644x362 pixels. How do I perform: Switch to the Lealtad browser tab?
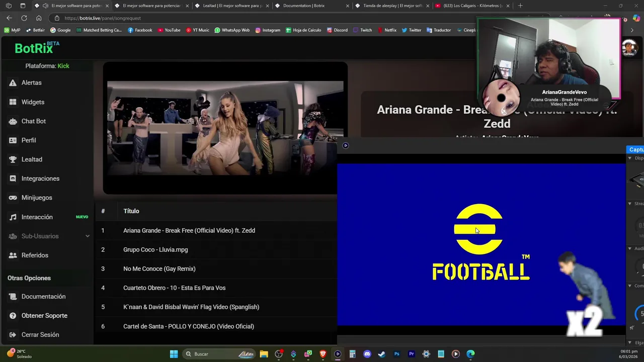coord(231,6)
